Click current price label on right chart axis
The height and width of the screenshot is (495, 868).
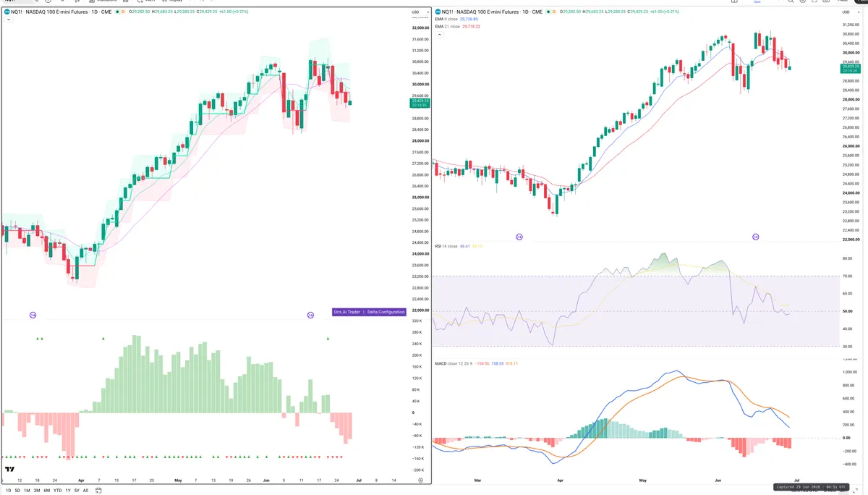click(x=850, y=69)
